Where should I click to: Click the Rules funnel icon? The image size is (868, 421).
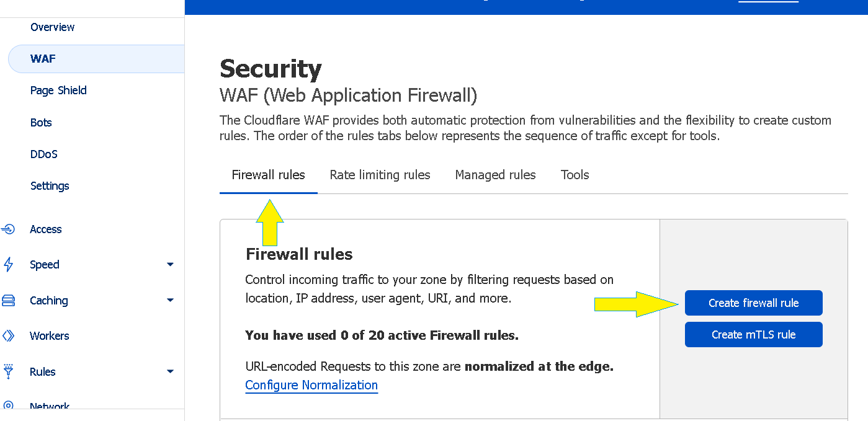(x=8, y=372)
